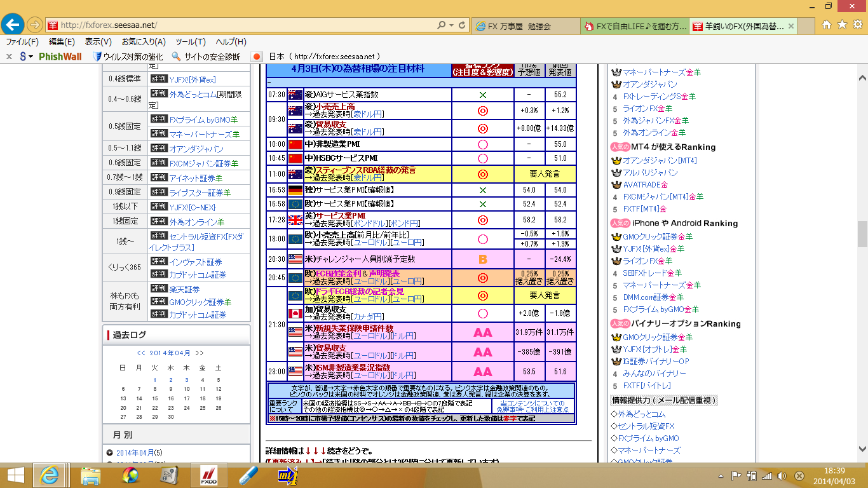Click 評判 badge beside オアンダジャパン in spread list
The image size is (868, 488).
[158, 149]
